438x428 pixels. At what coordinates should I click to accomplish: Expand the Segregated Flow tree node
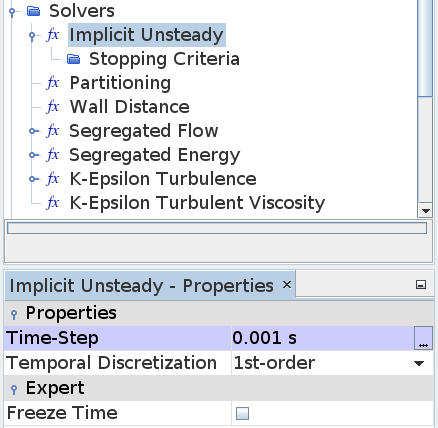point(32,131)
